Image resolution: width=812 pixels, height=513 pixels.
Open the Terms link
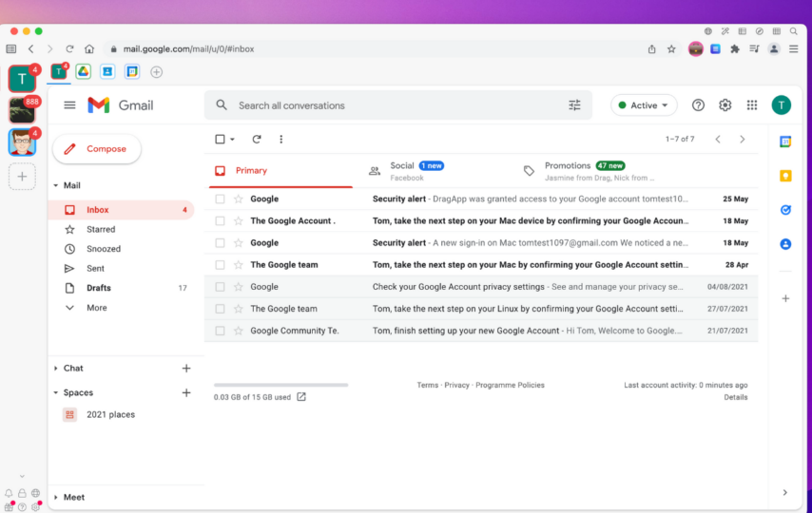tap(427, 385)
